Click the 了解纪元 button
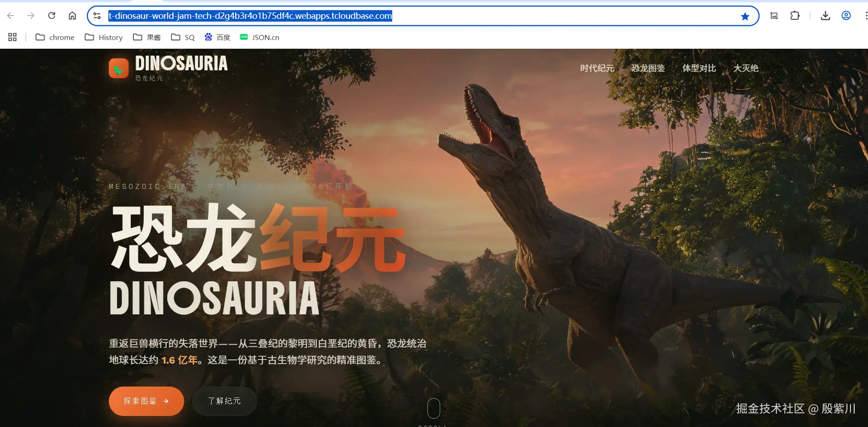The height and width of the screenshot is (427, 868). pos(225,401)
